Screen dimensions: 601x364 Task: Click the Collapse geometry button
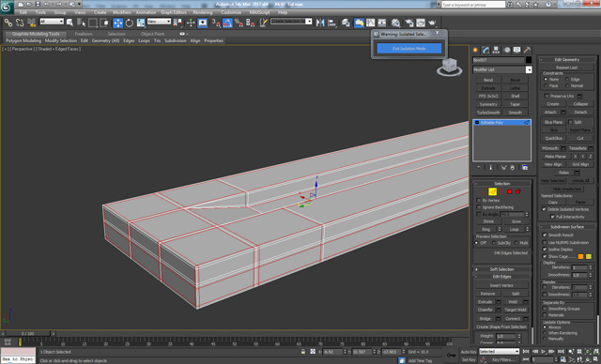580,104
